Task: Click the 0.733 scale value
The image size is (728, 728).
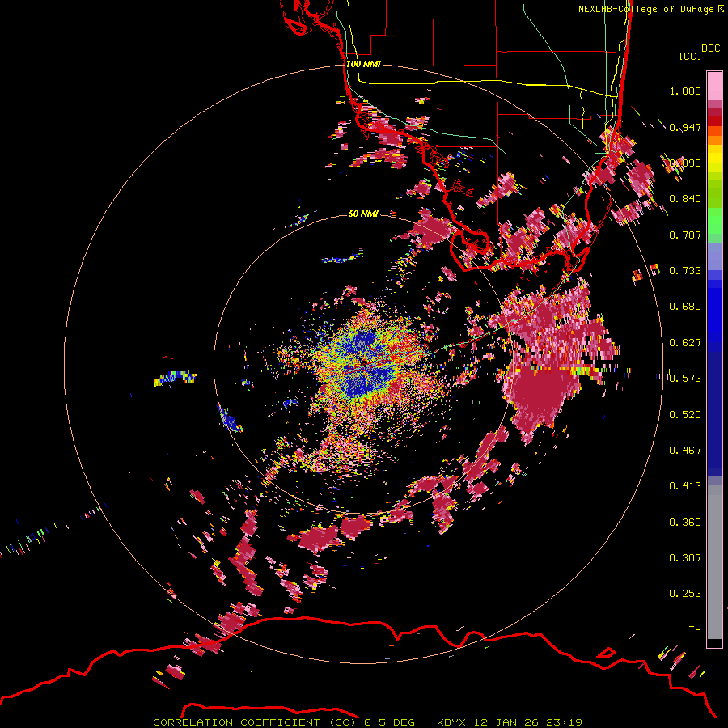Action: pos(685,271)
